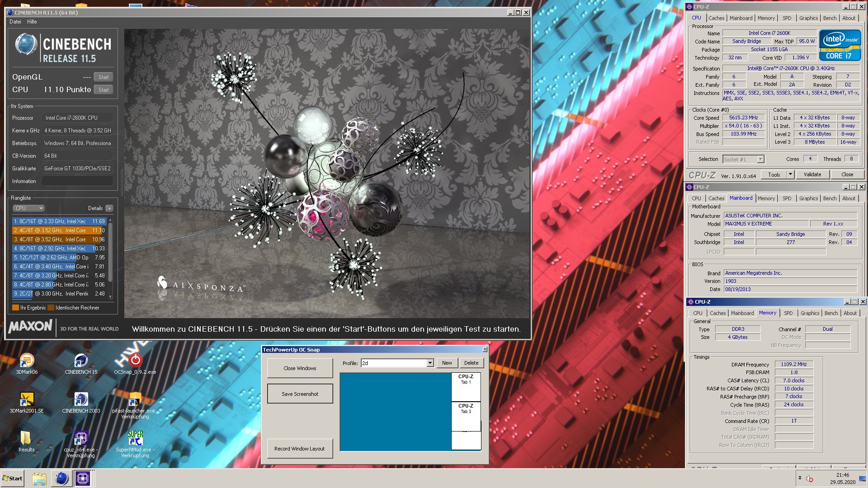The width and height of the screenshot is (868, 488).
Task: Select ranking entry 12C/12T AMD Opteron
Action: (59, 258)
